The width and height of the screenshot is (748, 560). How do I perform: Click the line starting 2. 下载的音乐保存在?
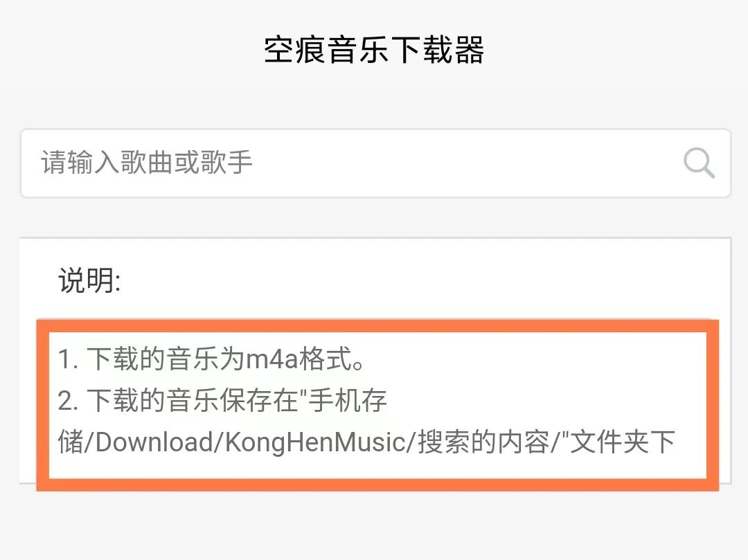pyautogui.click(x=222, y=400)
